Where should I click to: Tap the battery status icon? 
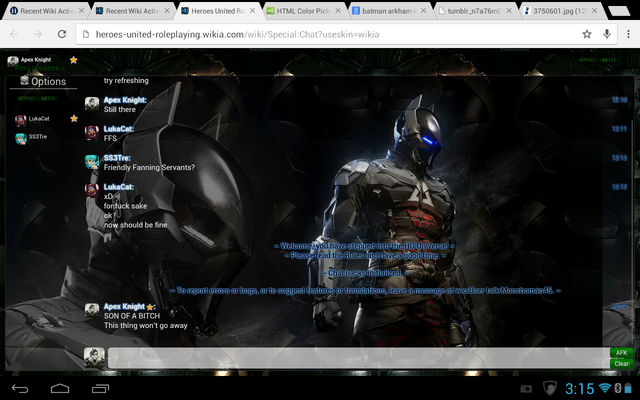628,388
